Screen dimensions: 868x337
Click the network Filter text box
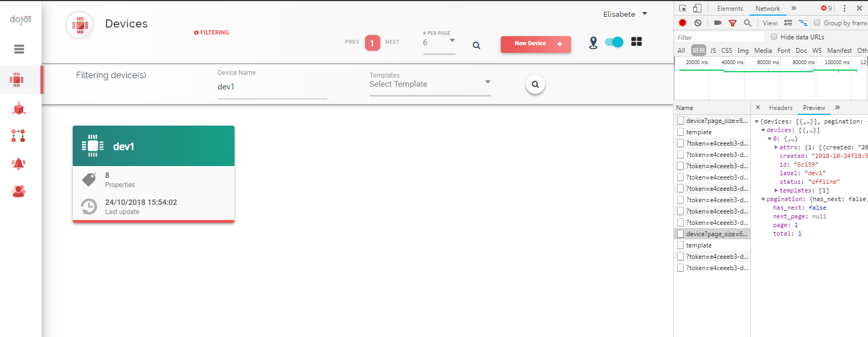click(x=720, y=37)
